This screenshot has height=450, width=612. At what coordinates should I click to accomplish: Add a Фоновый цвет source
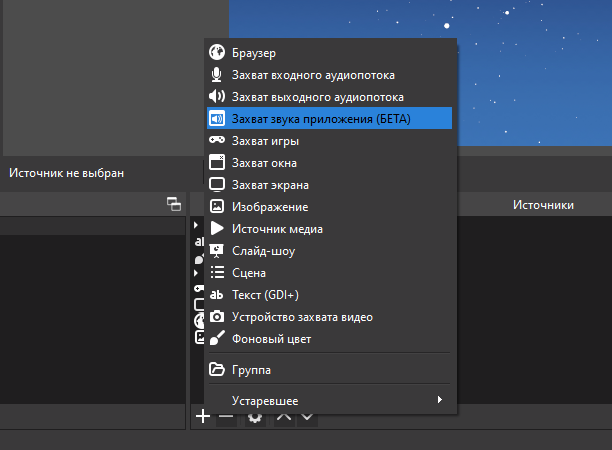click(x=329, y=338)
